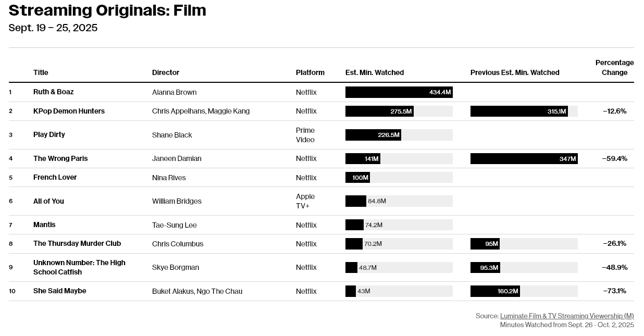Click the KPop Demon Hunters title
This screenshot has width=644, height=336.
click(69, 111)
